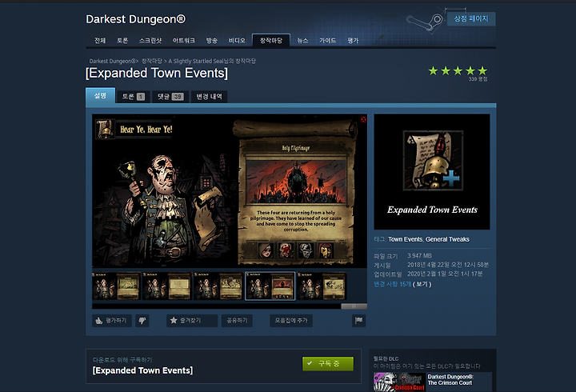The height and width of the screenshot is (392, 576).
Task: Select the 비디오 tab
Action: tap(237, 41)
